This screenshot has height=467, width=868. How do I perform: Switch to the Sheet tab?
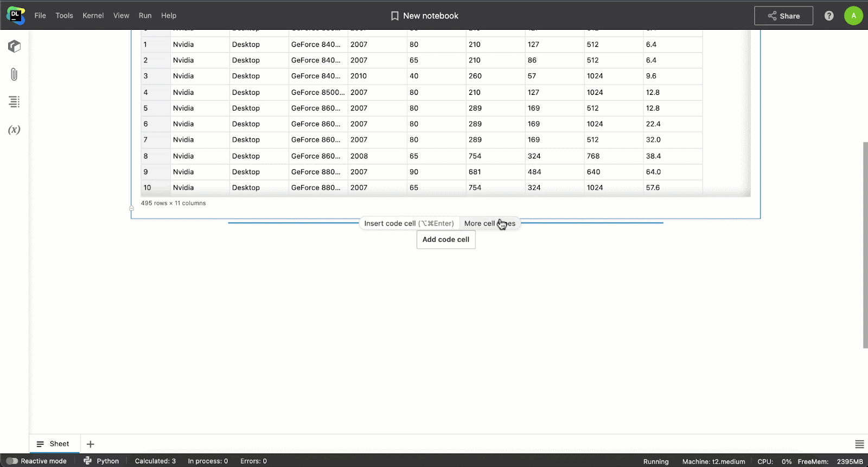[x=54, y=444]
